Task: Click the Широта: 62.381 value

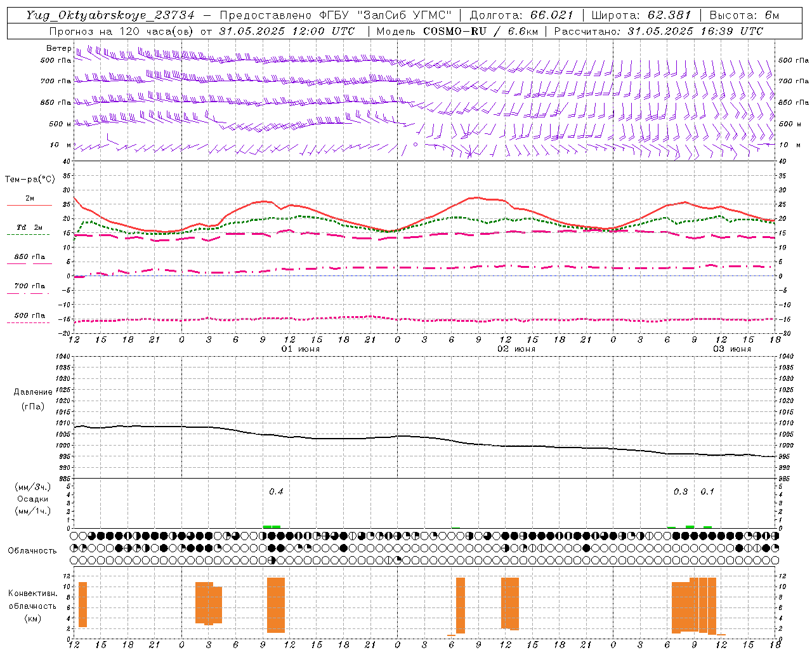Action: pos(641,15)
